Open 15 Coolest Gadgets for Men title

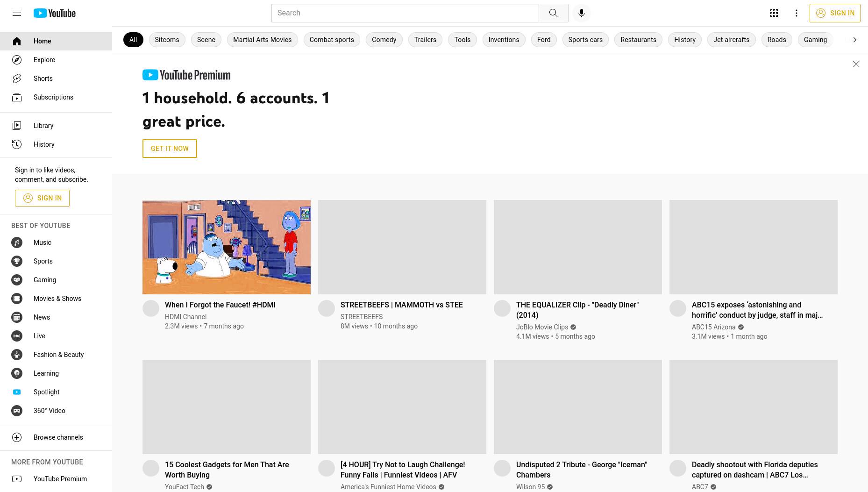(227, 470)
